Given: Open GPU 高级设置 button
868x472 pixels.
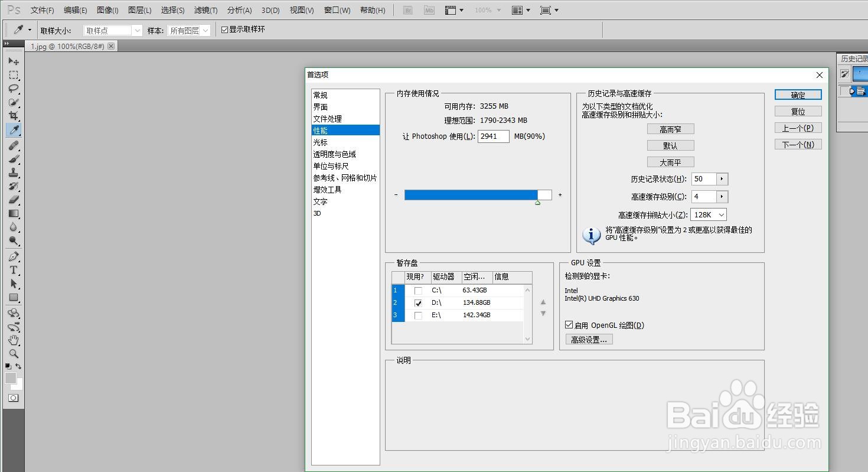Looking at the screenshot, I should 589,340.
